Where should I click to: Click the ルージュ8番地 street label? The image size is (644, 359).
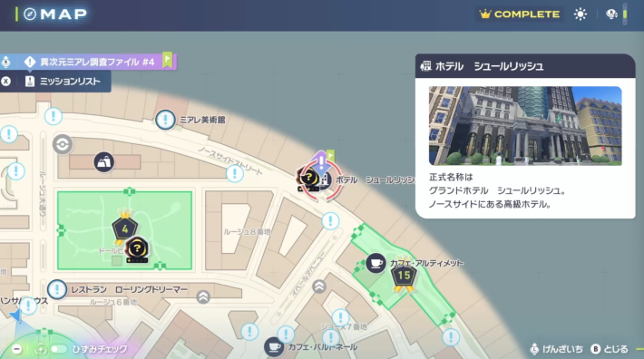click(247, 232)
